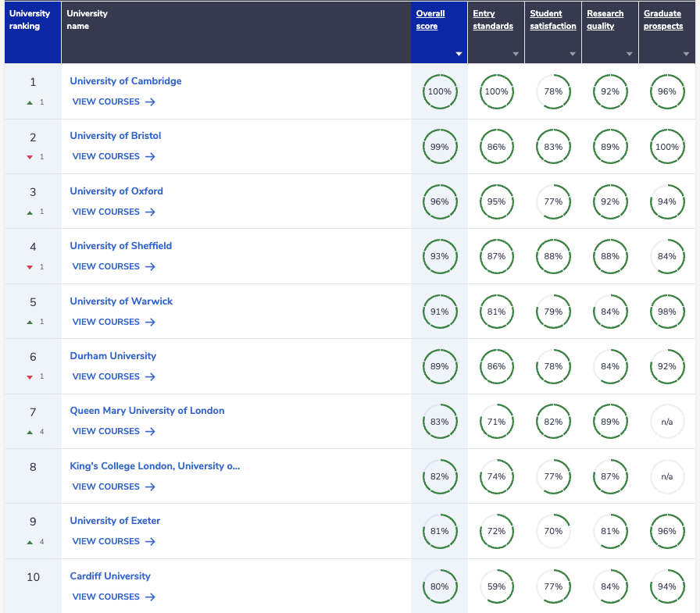This screenshot has width=700, height=613.
Task: Click Queen Mary's up 4 rank indicator
Action: [36, 432]
